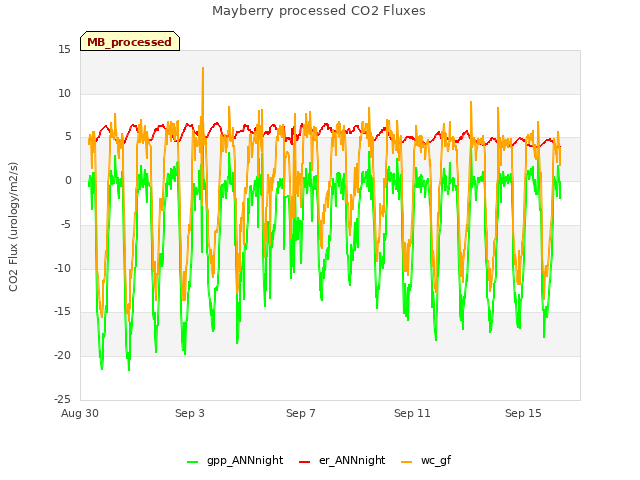640x480 pixels.
Task: Click the red er_ANNnight legend swatch
Action: (x=304, y=462)
